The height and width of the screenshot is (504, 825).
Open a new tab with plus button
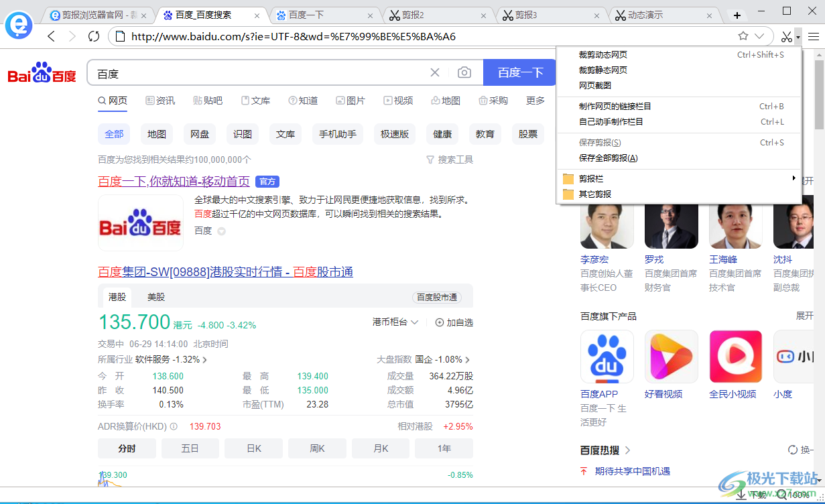[x=737, y=15]
